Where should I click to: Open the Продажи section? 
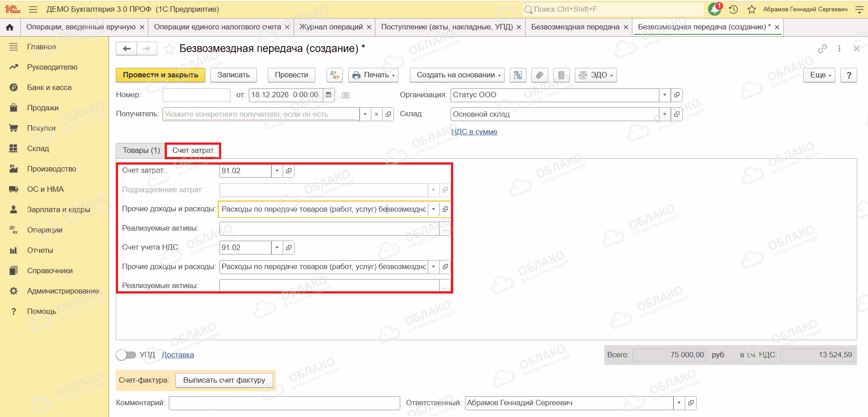(43, 108)
